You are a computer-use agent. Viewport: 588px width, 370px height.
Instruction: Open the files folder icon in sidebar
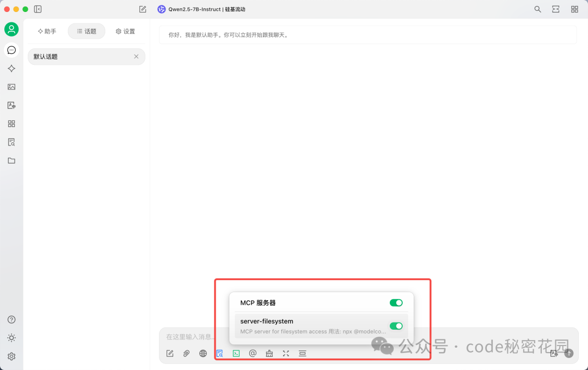[11, 160]
